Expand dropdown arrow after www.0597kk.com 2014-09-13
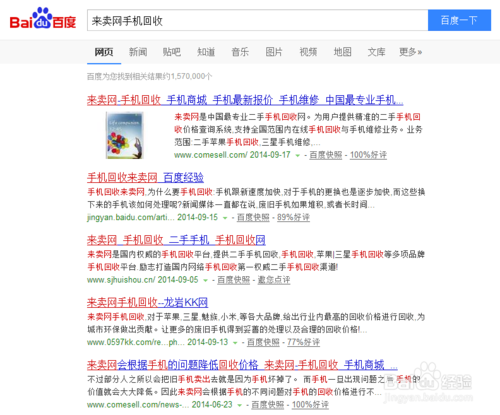This screenshot has width=500, height=415. (x=235, y=343)
